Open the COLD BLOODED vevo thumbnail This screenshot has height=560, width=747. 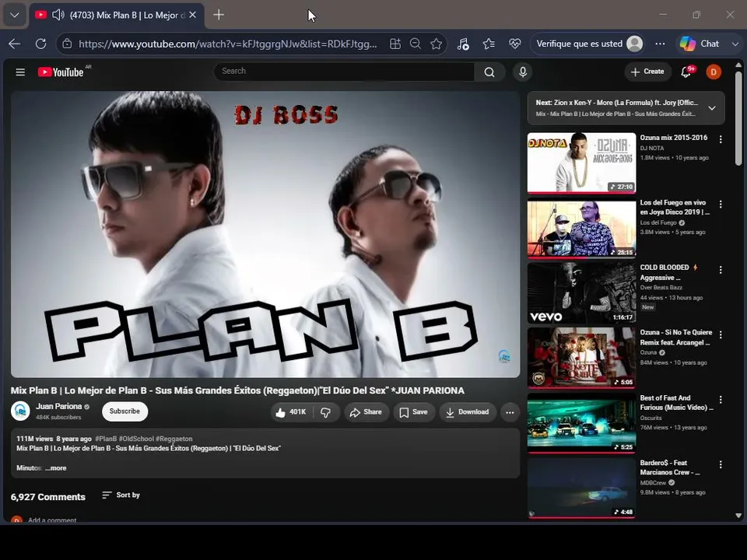click(x=581, y=293)
